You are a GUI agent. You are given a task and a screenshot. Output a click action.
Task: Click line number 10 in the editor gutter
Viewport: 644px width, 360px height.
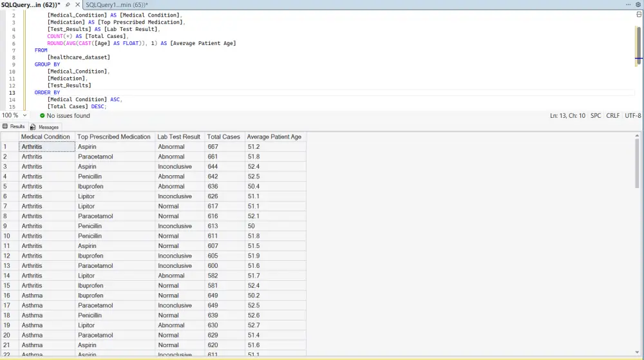click(x=12, y=72)
